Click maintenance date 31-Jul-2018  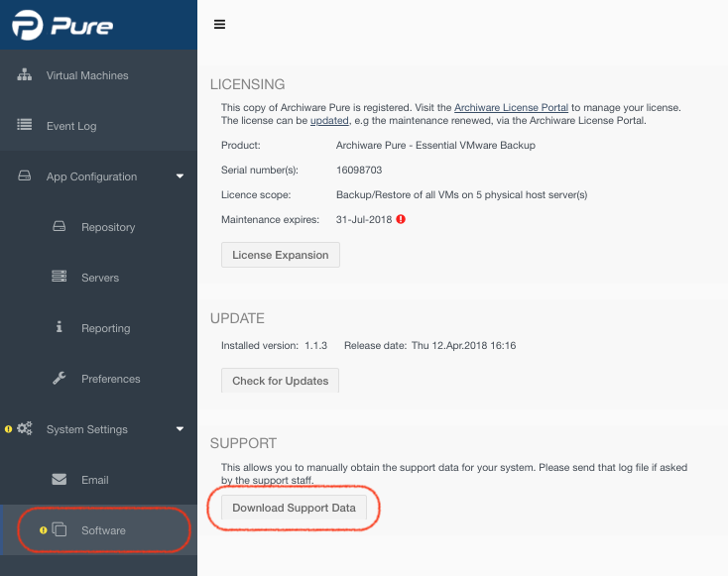click(x=364, y=219)
